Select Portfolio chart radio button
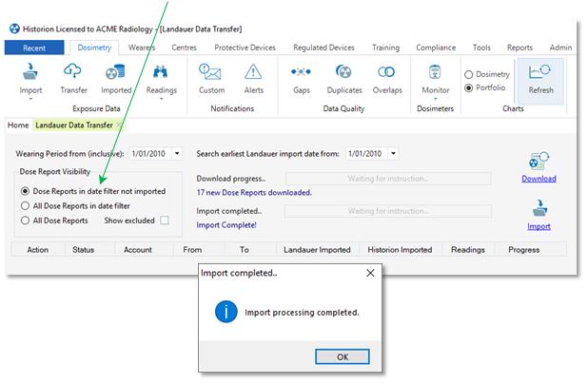This screenshot has height=384, width=588. click(x=468, y=88)
